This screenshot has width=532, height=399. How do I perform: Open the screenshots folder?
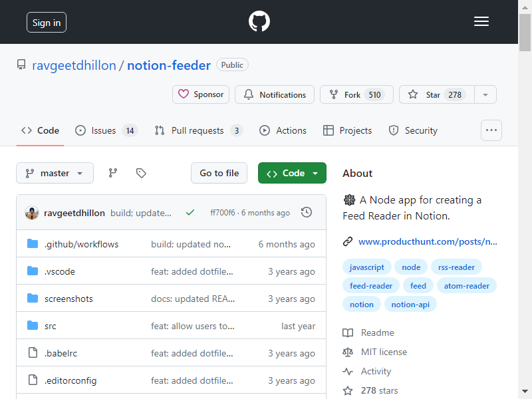pyautogui.click(x=68, y=299)
